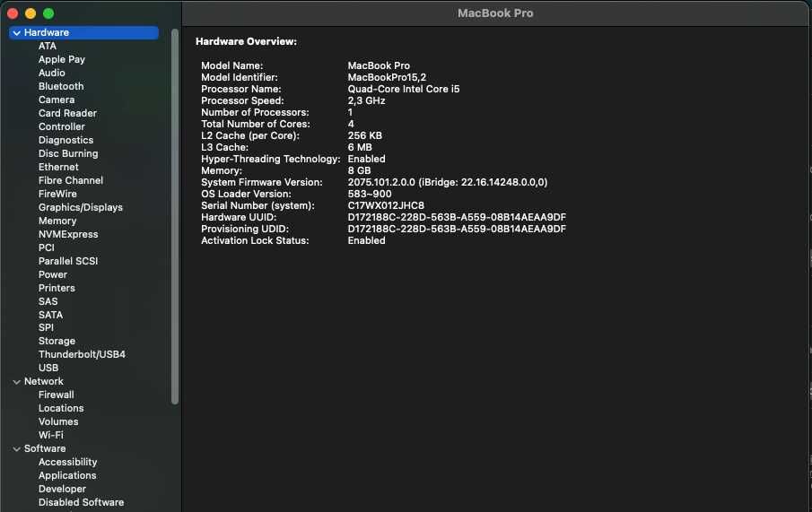Viewport: 812px width, 512px height.
Task: Select Ethernet in the sidebar
Action: pyautogui.click(x=58, y=167)
